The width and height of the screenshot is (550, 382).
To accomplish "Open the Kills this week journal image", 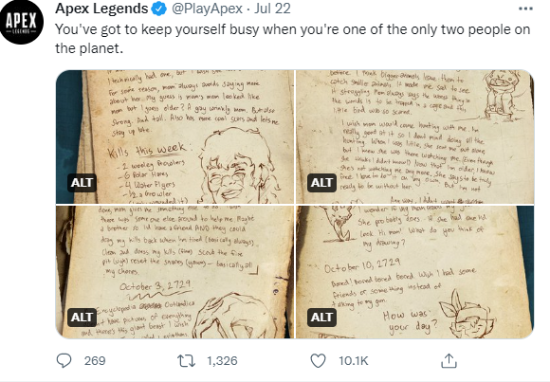I will pyautogui.click(x=175, y=136).
